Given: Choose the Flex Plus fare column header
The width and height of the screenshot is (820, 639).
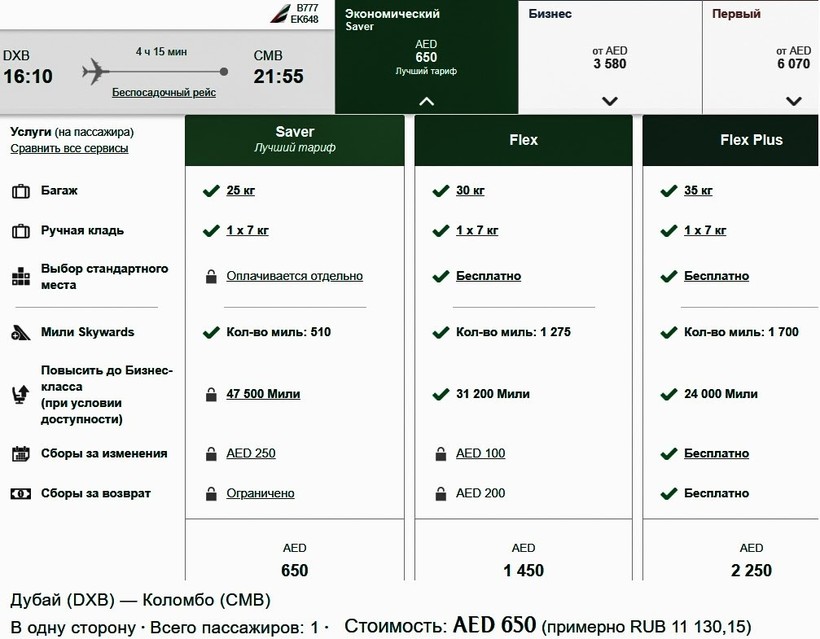Looking at the screenshot, I should (731, 140).
